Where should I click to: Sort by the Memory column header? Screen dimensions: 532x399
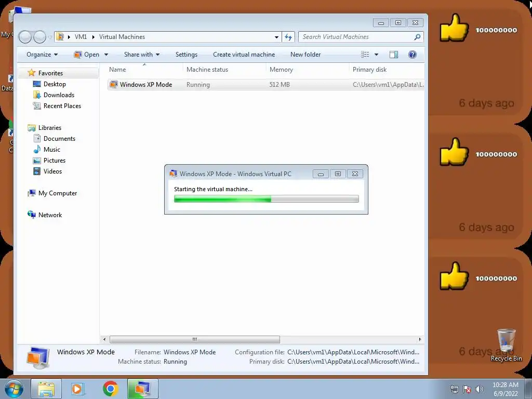point(308,70)
